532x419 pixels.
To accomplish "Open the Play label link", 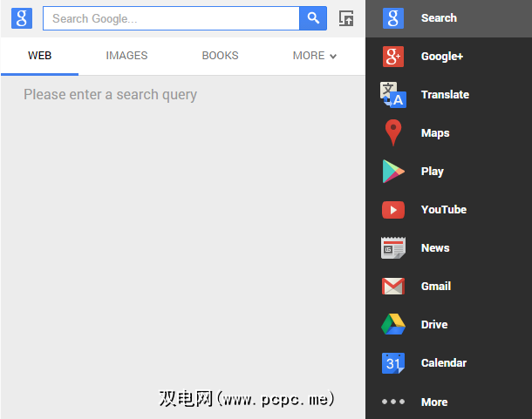I will (433, 172).
